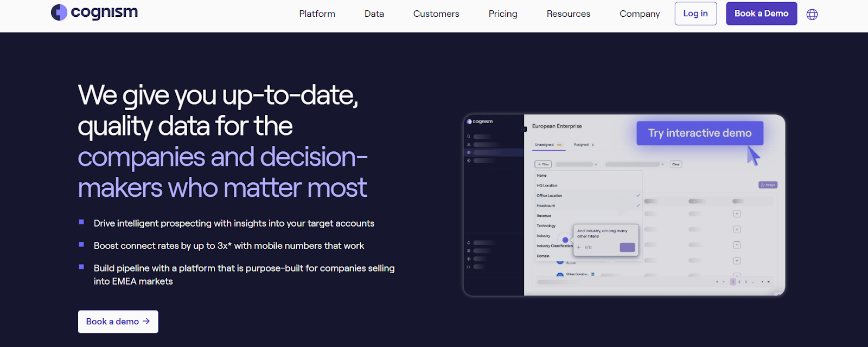Image resolution: width=868 pixels, height=347 pixels.
Task: Click the back arrow in the demo tooltip
Action: pyautogui.click(x=579, y=247)
